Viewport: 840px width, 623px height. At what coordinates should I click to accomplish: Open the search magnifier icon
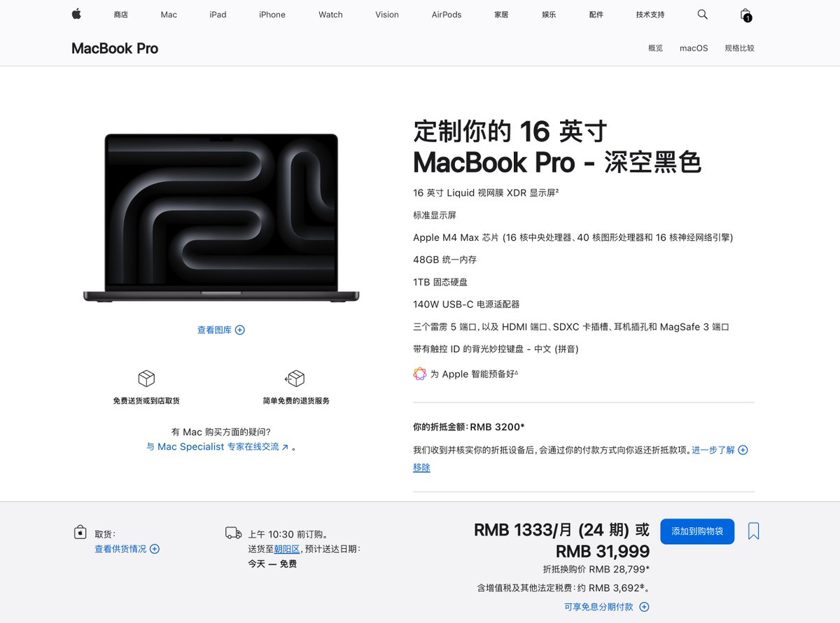[703, 14]
